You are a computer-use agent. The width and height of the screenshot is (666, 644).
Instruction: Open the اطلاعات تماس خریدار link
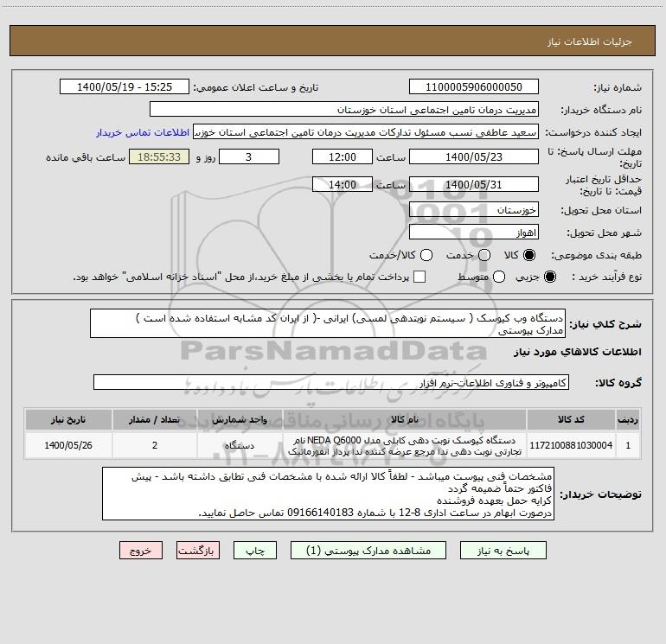pyautogui.click(x=143, y=132)
